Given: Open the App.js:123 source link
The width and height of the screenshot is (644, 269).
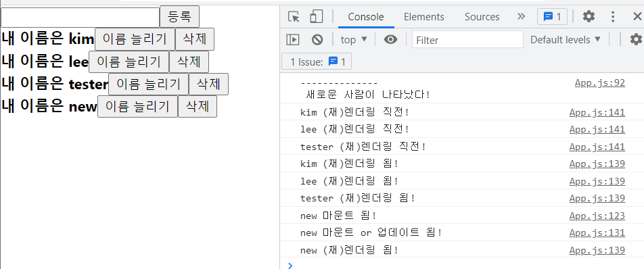Looking at the screenshot, I should tap(597, 216).
